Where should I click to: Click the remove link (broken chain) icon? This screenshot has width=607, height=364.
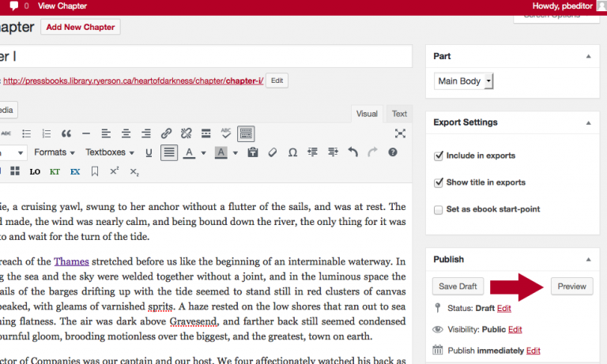coord(187,133)
